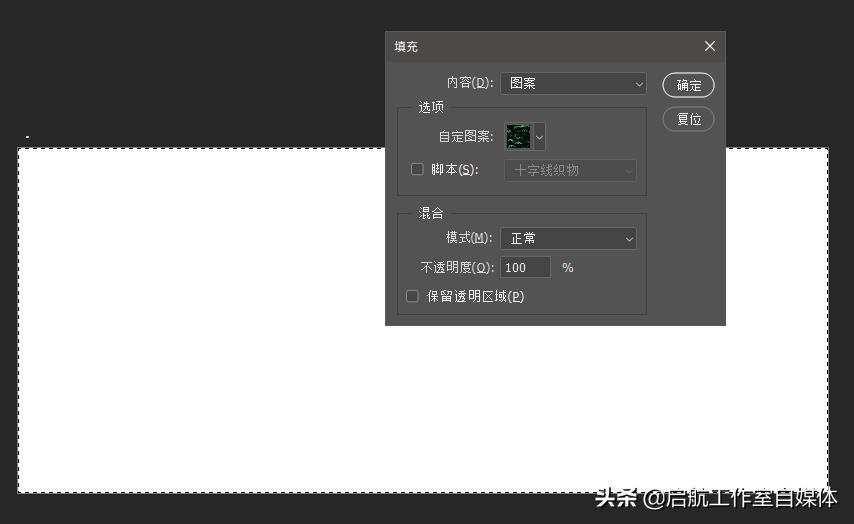Viewport: 854px width, 524px height.
Task: Open the 内容 dropdown set to 图案
Action: tap(574, 83)
